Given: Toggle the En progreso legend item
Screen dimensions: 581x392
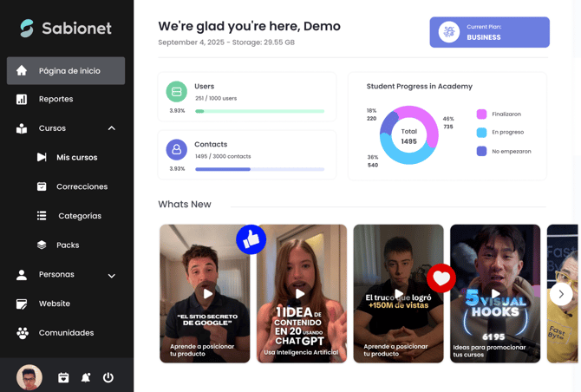Looking at the screenshot, I should [506, 133].
